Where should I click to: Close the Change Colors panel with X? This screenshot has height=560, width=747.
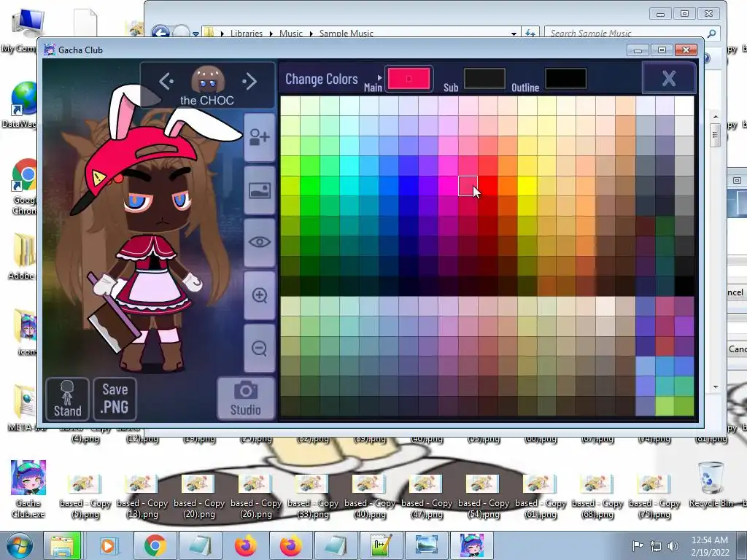[669, 78]
